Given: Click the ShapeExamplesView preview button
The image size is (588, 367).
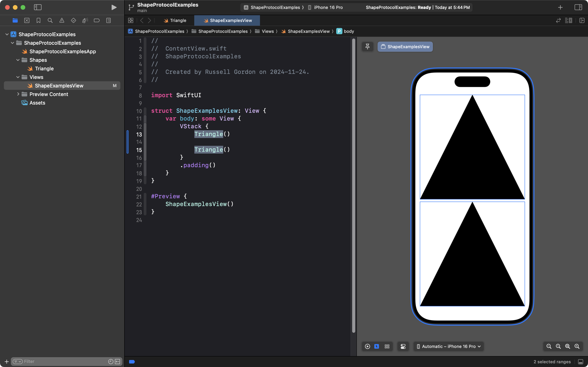Looking at the screenshot, I should [405, 47].
